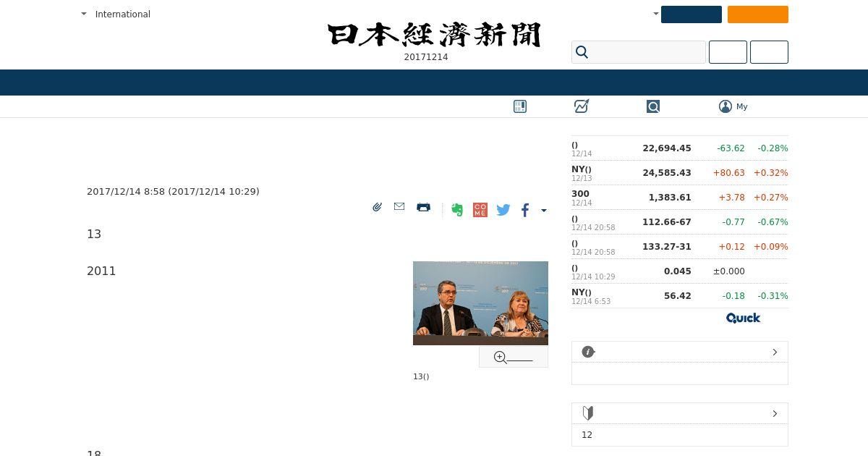868x456 pixels.
Task: Share the article on Twitter
Action: [503, 210]
